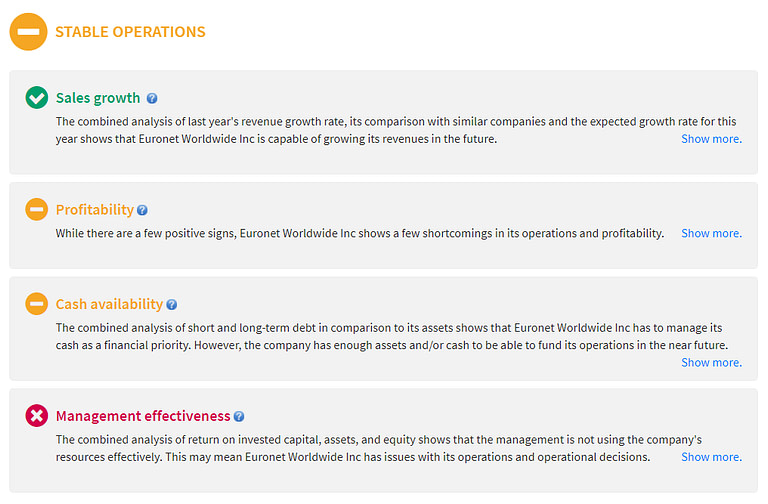Click the Sales growth heading

[98, 98]
